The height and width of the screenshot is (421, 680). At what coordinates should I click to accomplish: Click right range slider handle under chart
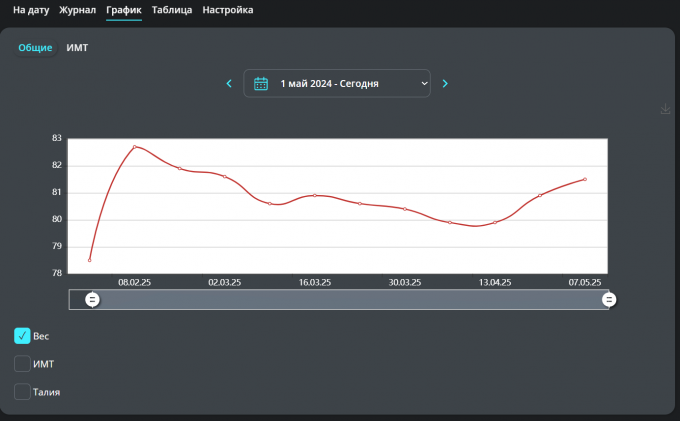[x=609, y=299]
